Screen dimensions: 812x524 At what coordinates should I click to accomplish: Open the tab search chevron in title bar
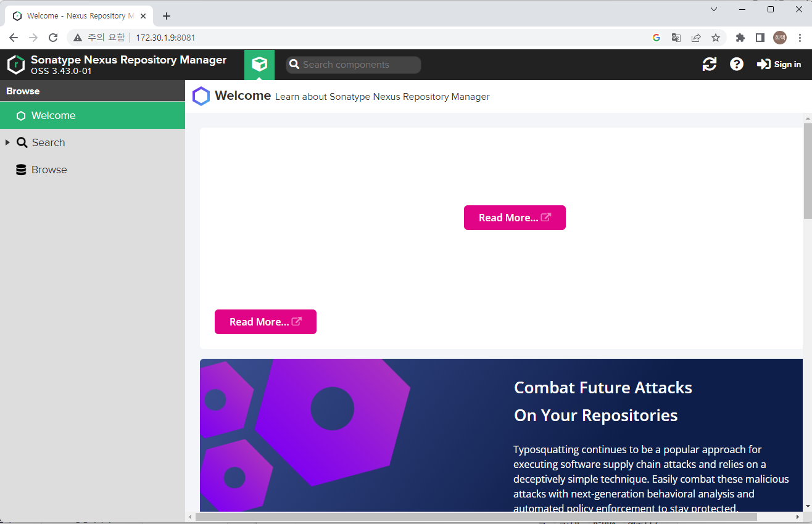tap(714, 9)
